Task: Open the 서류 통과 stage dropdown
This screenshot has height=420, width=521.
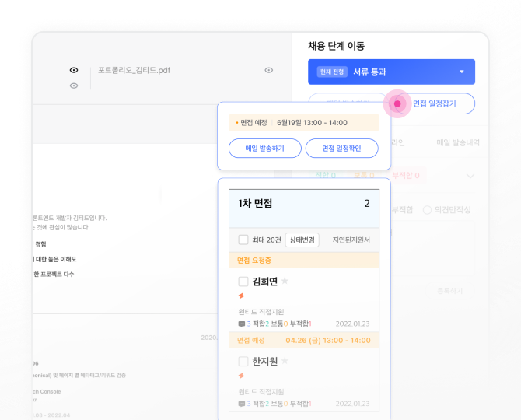Action: pyautogui.click(x=391, y=72)
